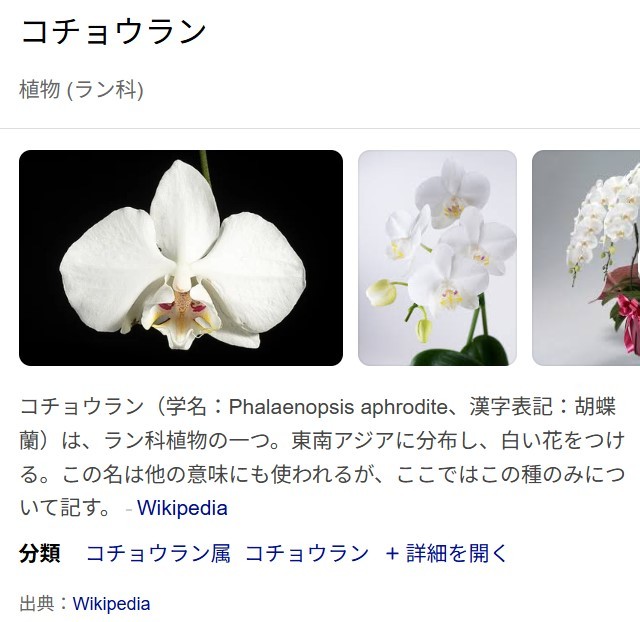The width and height of the screenshot is (640, 622).
Task: View the potted orchid photo with pink ribbon
Action: 586,258
